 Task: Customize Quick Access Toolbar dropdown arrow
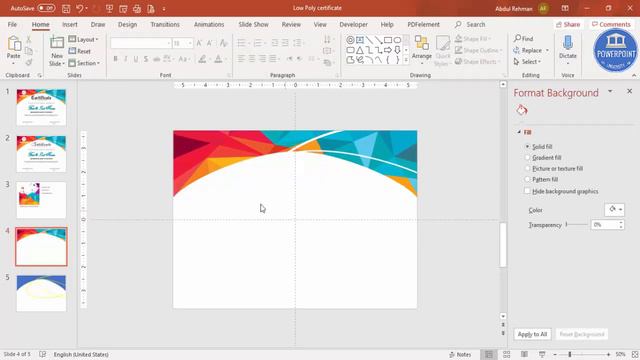[164, 9]
